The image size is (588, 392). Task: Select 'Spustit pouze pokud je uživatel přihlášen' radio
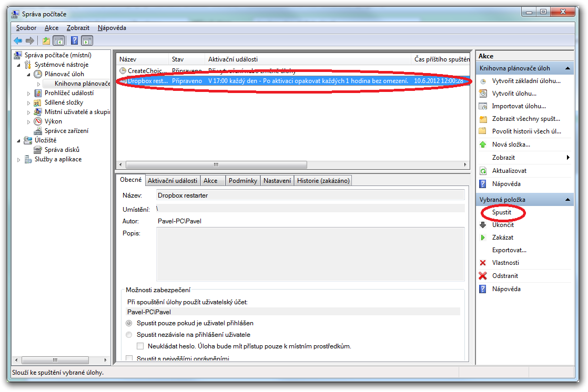(129, 323)
